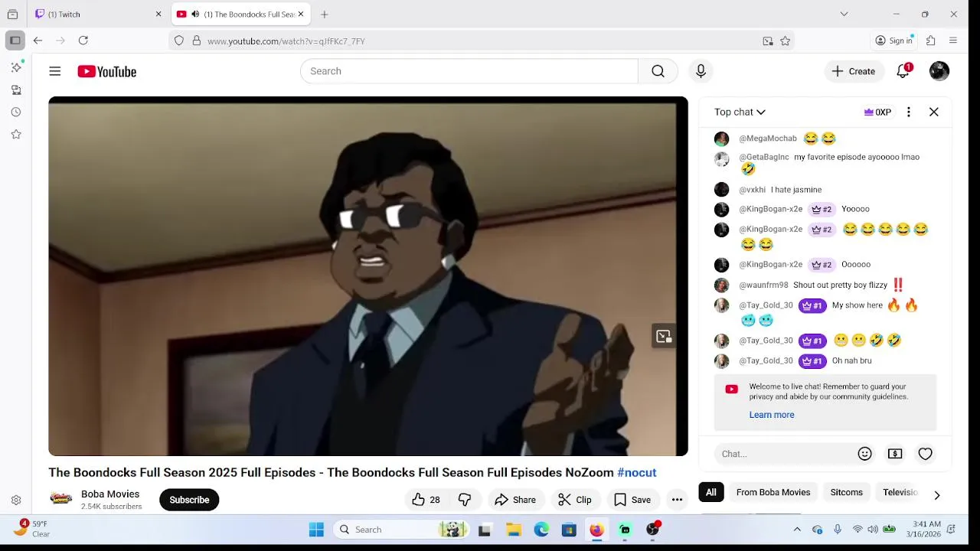Start voice search with microphone icon

point(701,71)
